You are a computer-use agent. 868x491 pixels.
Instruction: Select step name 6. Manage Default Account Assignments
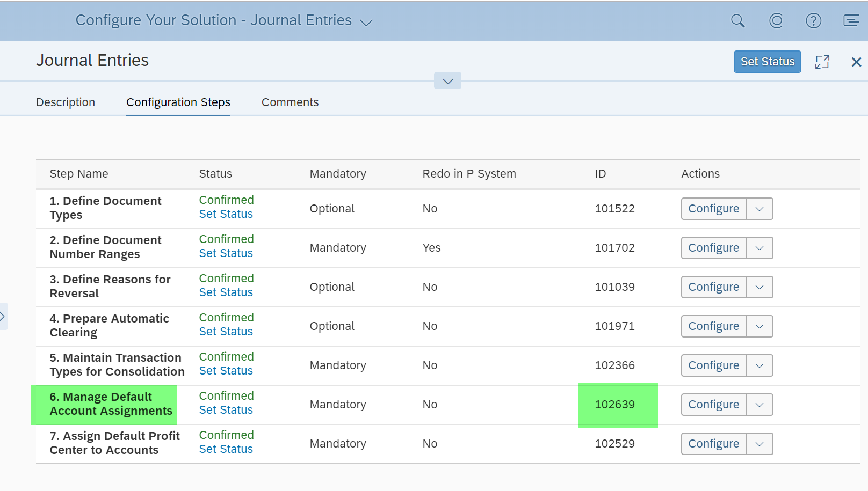(x=111, y=404)
